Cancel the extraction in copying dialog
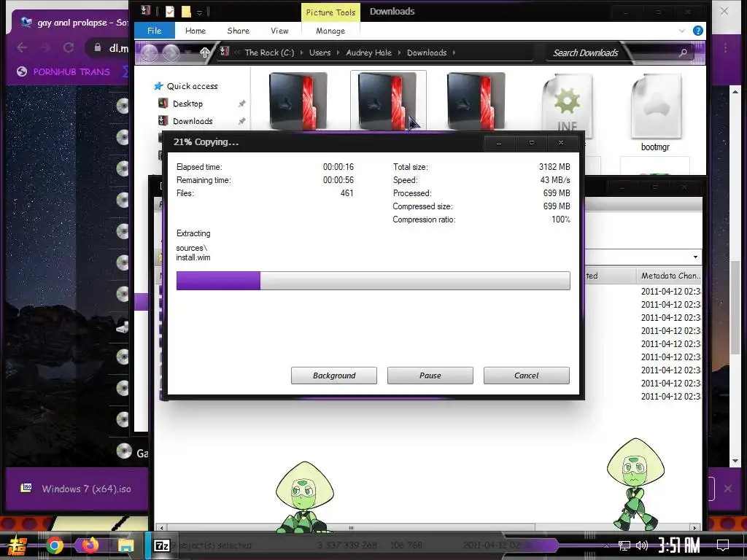The height and width of the screenshot is (560, 747). point(527,376)
